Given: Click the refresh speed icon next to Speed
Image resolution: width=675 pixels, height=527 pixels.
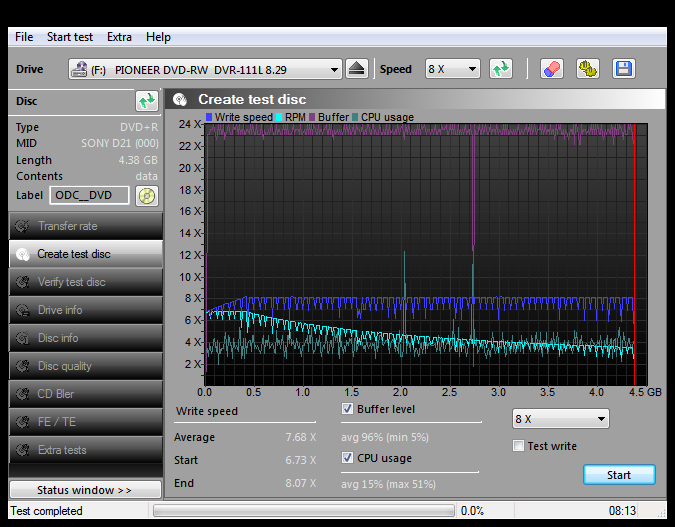Looking at the screenshot, I should [501, 69].
